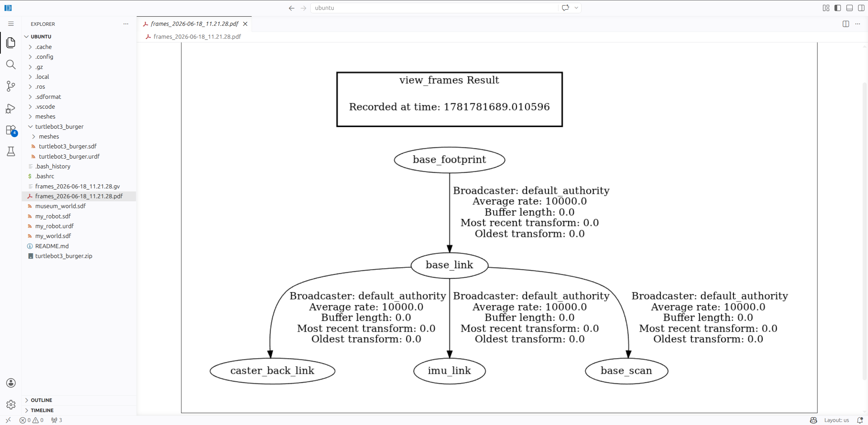
Task: Expand the .vscode folder
Action: (79, 107)
